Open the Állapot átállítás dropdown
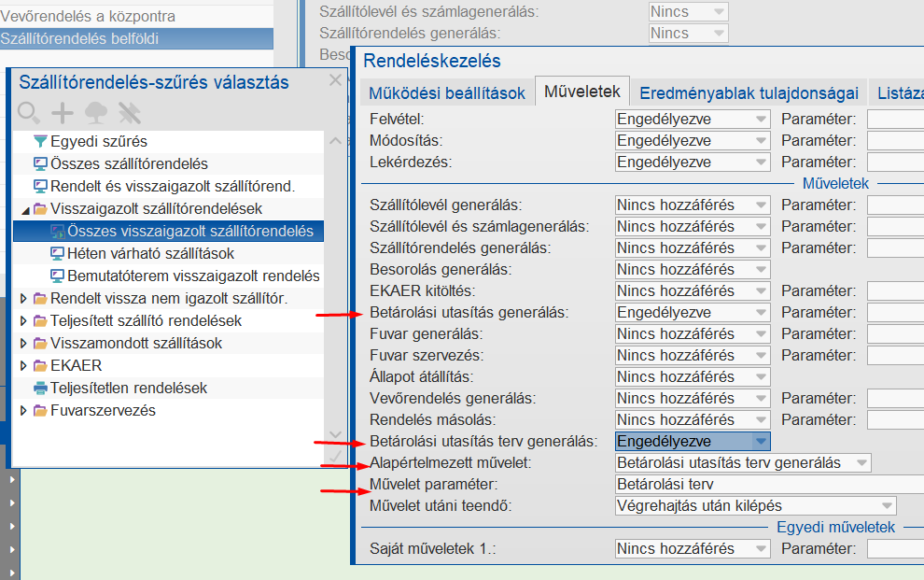The width and height of the screenshot is (924, 580). 693,376
